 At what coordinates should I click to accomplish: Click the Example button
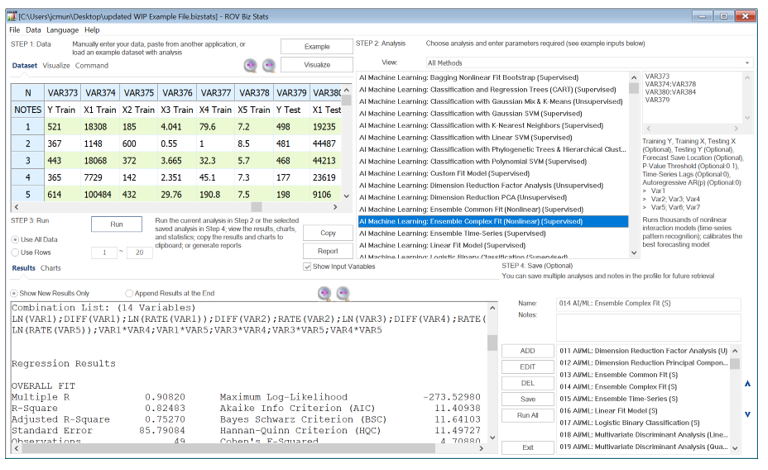point(317,47)
